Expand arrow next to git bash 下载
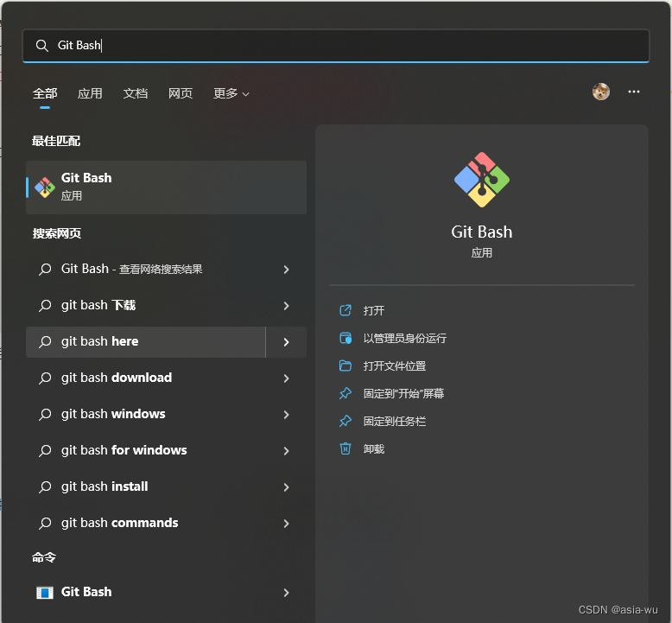This screenshot has height=623, width=672. [x=286, y=306]
